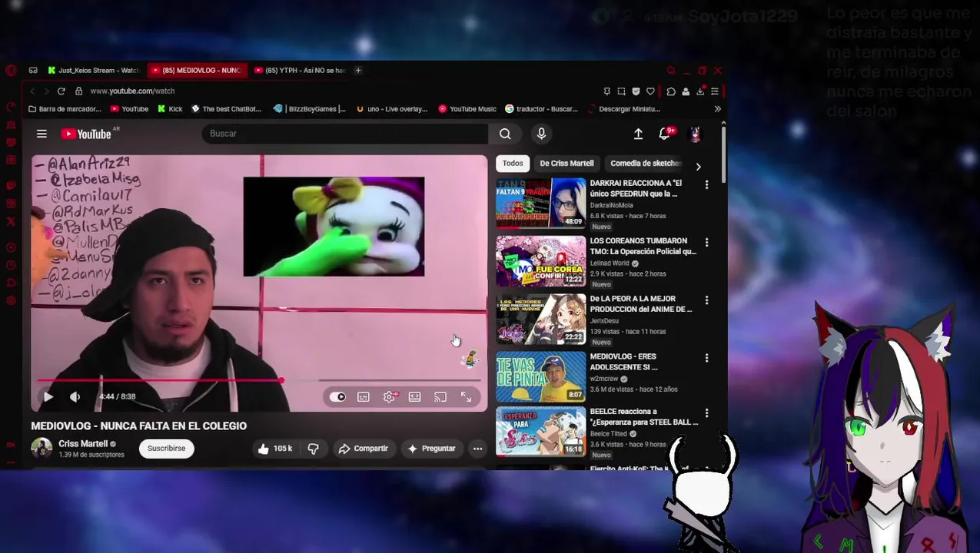Image resolution: width=980 pixels, height=553 pixels.
Task: Dislike the video
Action: pyautogui.click(x=313, y=449)
